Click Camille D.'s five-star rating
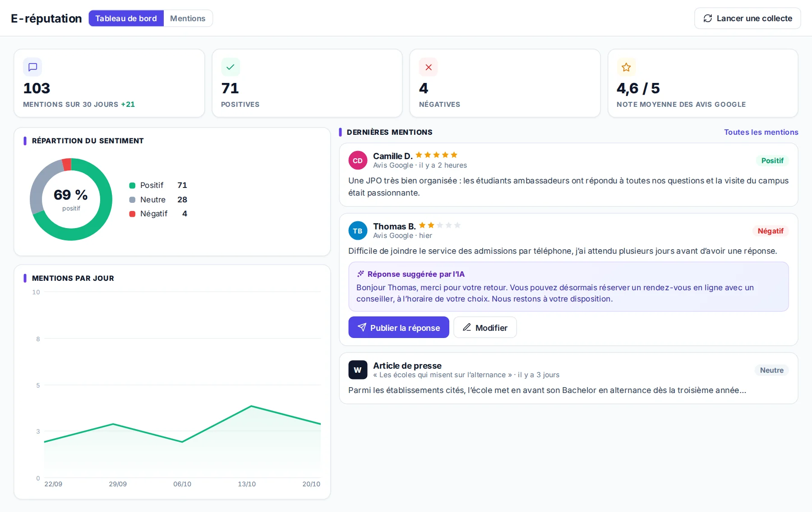The width and height of the screenshot is (812, 512). (436, 155)
